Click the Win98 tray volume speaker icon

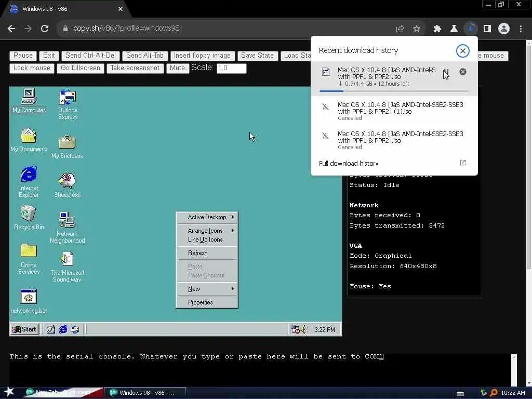(x=303, y=329)
